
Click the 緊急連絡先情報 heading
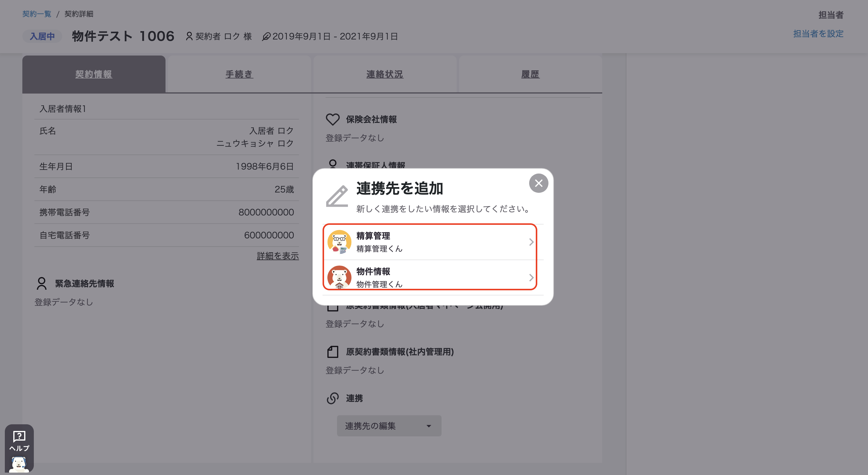tap(85, 283)
